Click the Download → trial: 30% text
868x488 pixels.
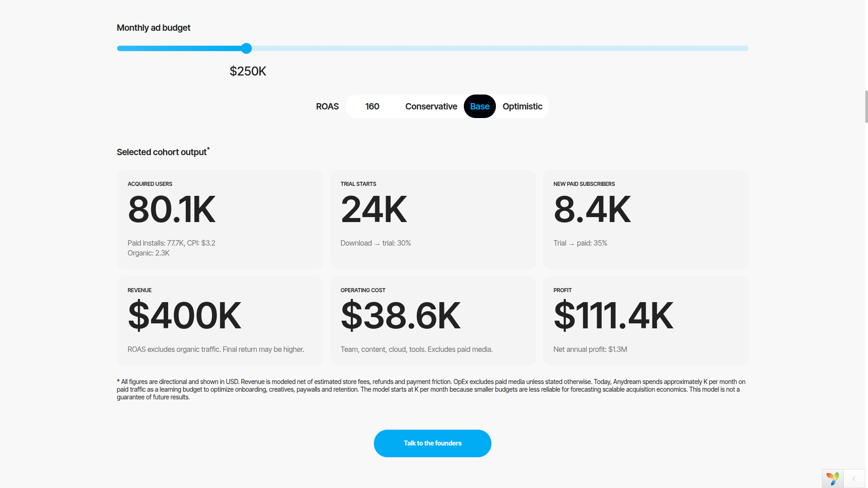tap(376, 243)
